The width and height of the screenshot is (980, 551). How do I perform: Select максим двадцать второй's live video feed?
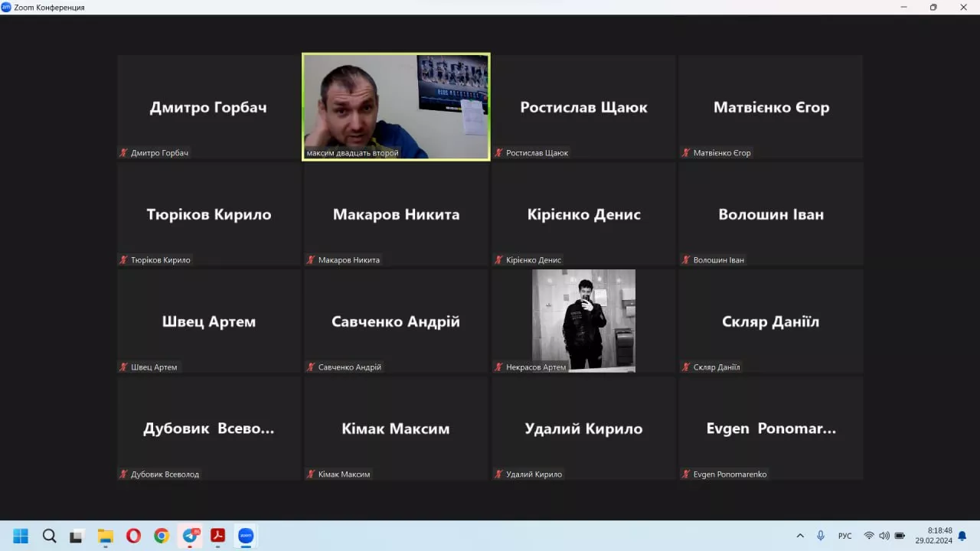point(396,106)
